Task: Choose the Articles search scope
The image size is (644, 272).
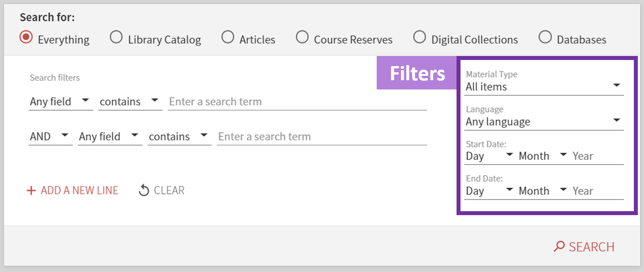Action: tap(228, 37)
